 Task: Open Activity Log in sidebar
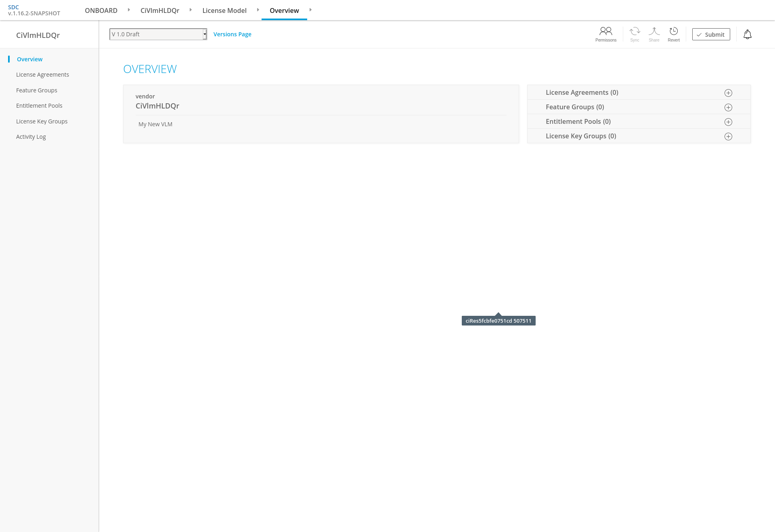(x=31, y=137)
